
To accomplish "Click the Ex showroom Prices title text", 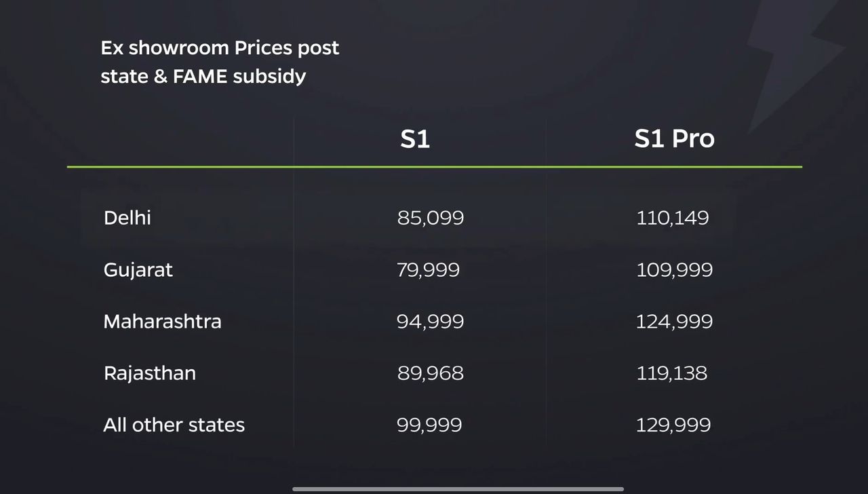I will pyautogui.click(x=220, y=62).
